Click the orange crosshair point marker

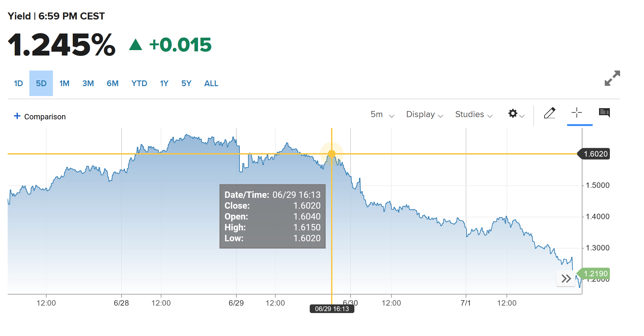click(332, 154)
